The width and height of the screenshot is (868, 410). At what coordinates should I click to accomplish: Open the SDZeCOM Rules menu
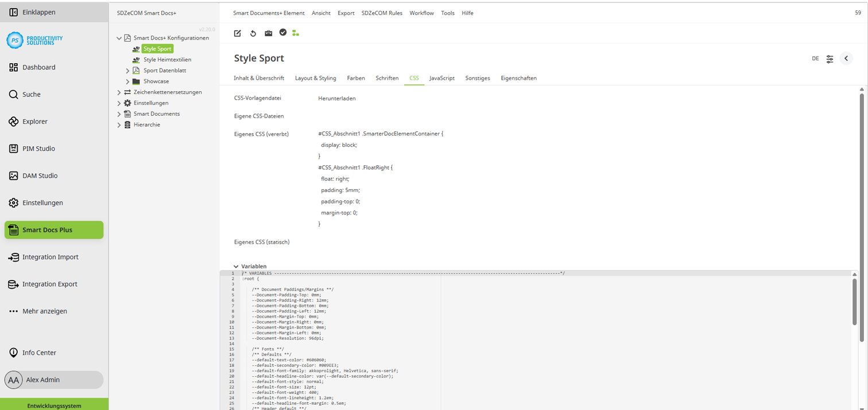pos(382,13)
